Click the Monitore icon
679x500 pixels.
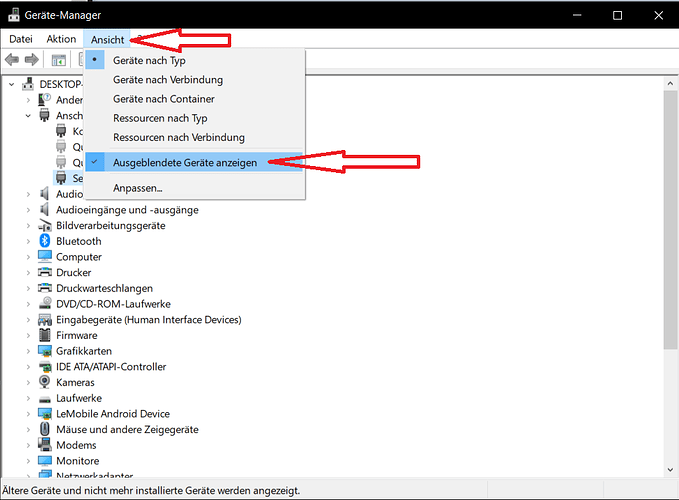45,461
